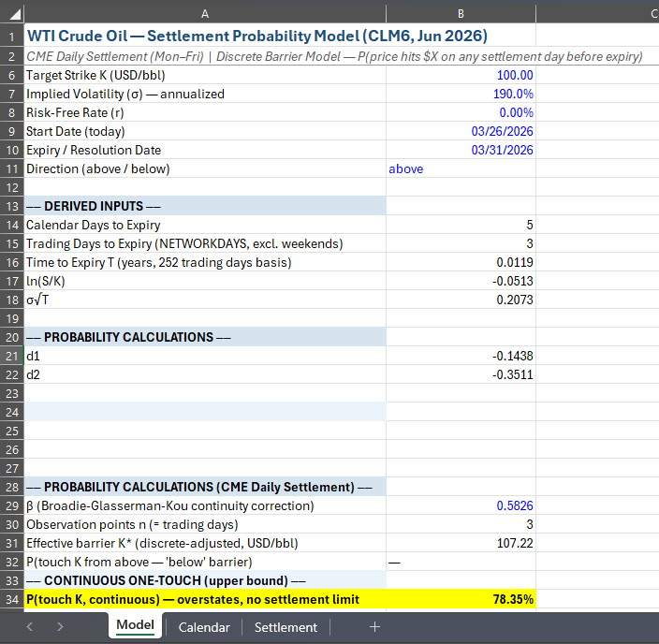Click the 'd2' label cell
Viewport: 659px width, 644px height.
coord(205,374)
